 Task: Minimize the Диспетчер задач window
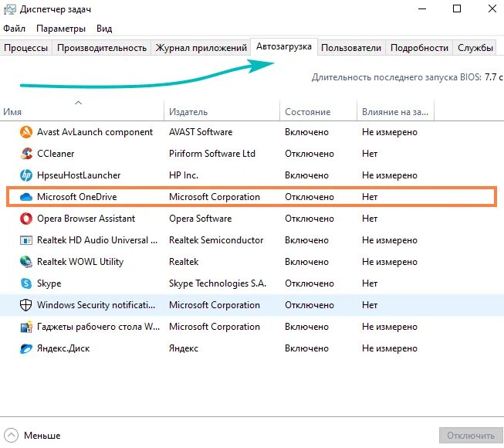tap(422, 9)
